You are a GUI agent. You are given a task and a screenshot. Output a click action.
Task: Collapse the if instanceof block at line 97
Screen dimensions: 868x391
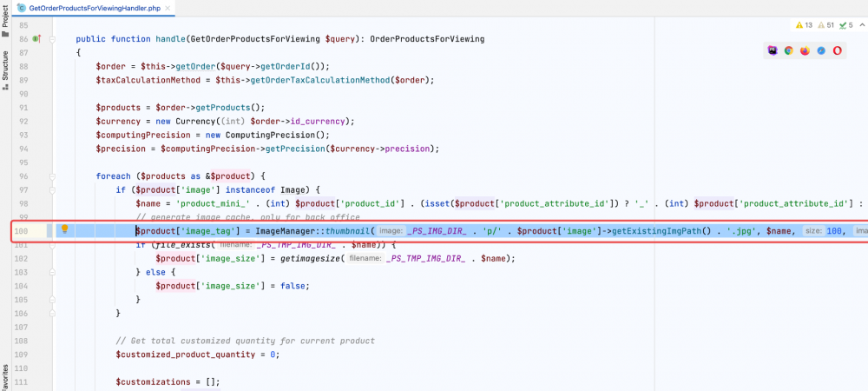[x=52, y=190]
